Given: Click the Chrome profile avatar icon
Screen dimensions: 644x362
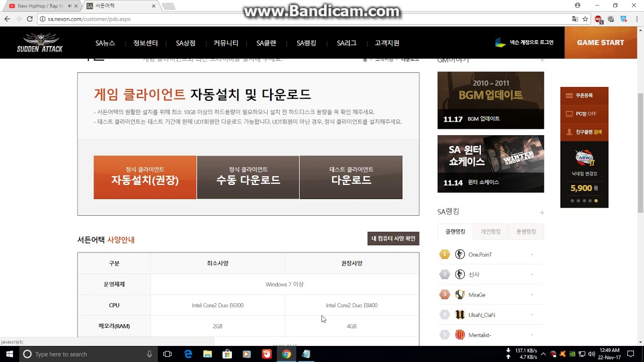Looking at the screenshot, I should coord(578,6).
